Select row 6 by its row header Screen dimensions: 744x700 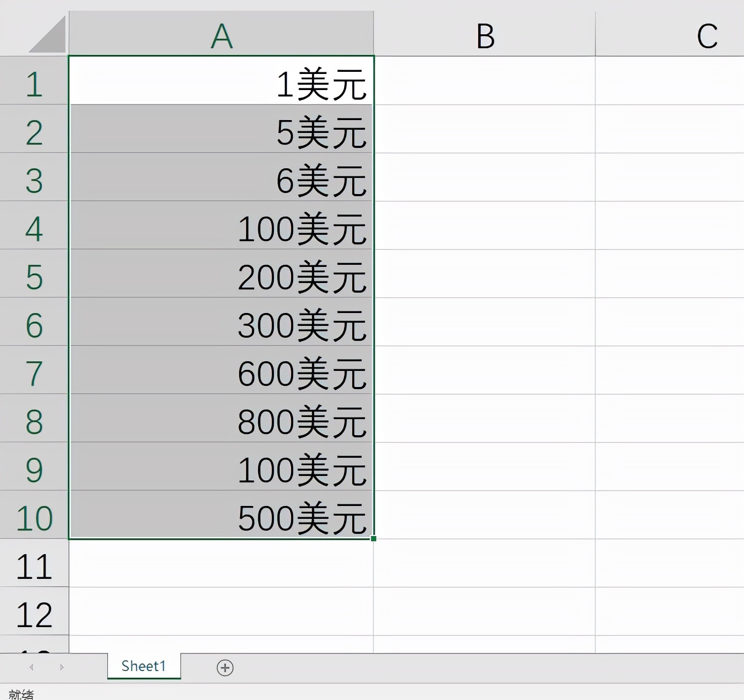[34, 322]
